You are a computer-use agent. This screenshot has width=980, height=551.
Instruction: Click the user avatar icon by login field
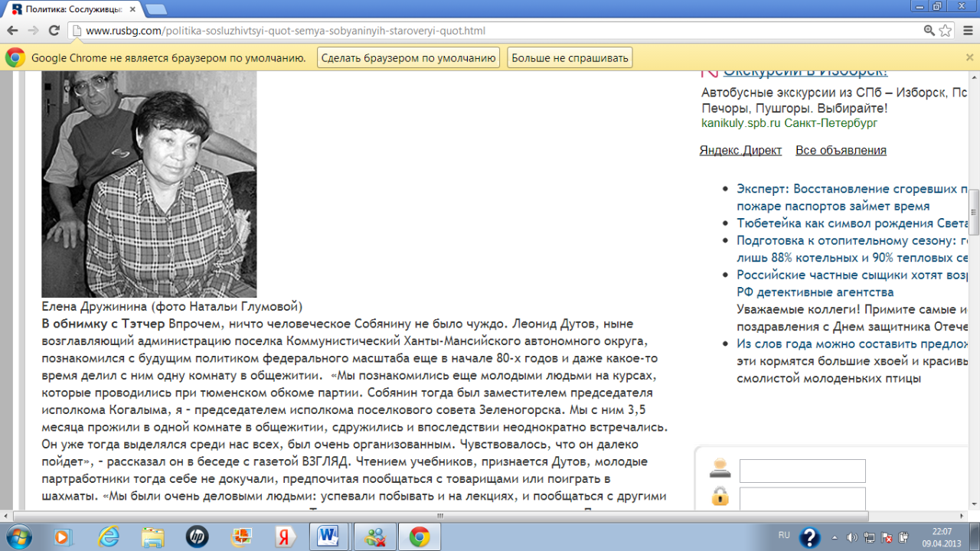720,468
